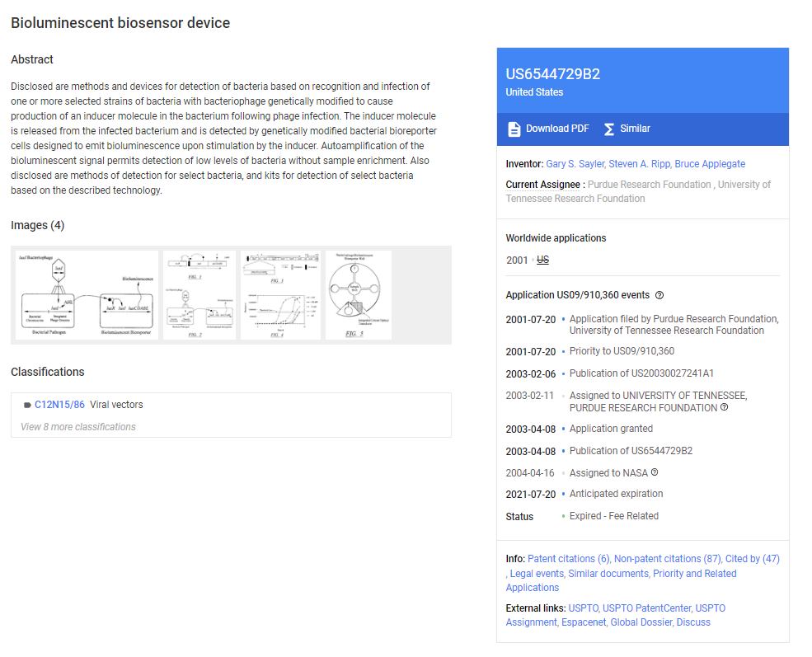This screenshot has width=812, height=657.
Task: Click Current Assignee label
Action: (x=542, y=185)
